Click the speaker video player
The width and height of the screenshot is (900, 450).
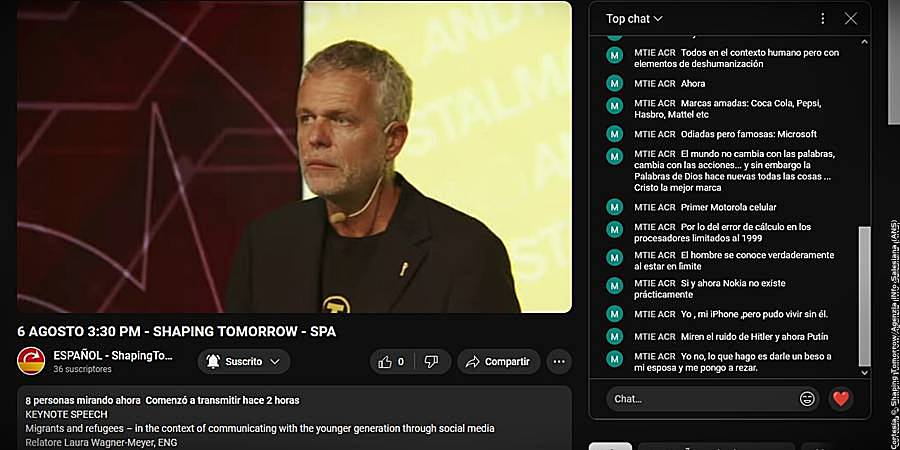[x=294, y=157]
